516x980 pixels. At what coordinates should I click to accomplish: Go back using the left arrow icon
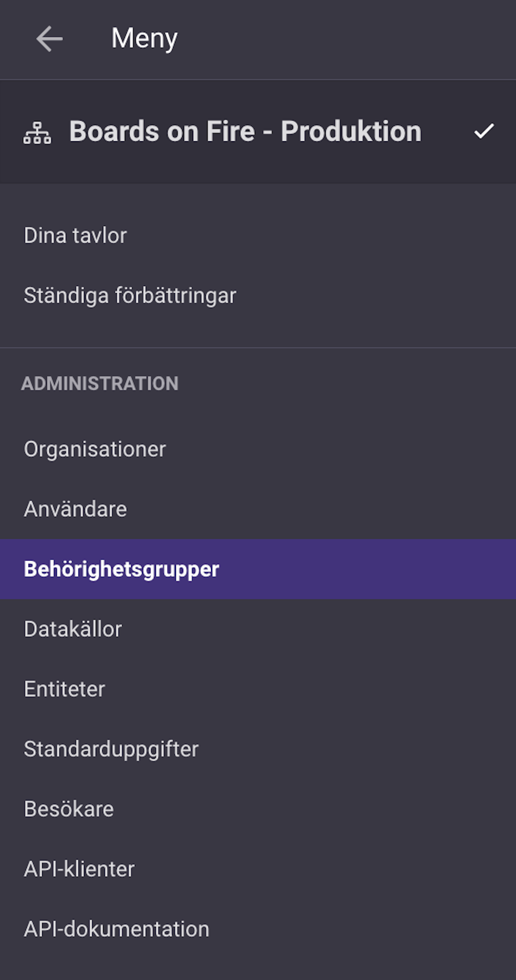point(49,39)
